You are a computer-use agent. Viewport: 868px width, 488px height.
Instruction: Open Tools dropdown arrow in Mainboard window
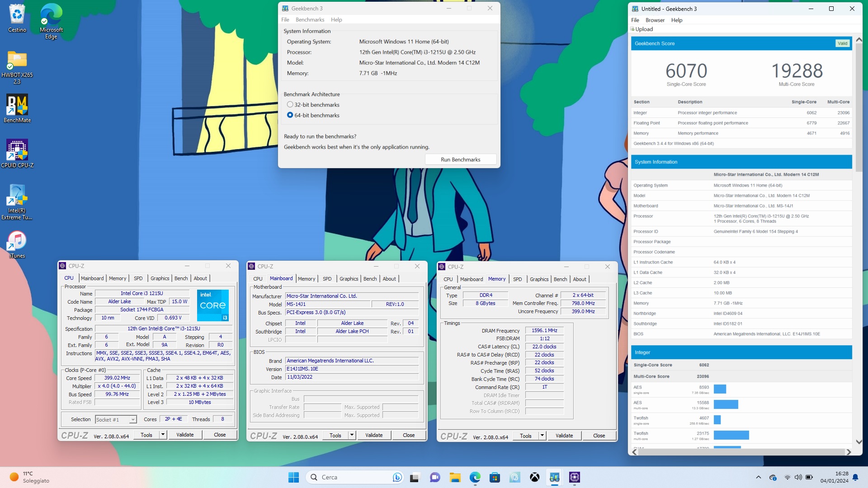[x=352, y=435]
